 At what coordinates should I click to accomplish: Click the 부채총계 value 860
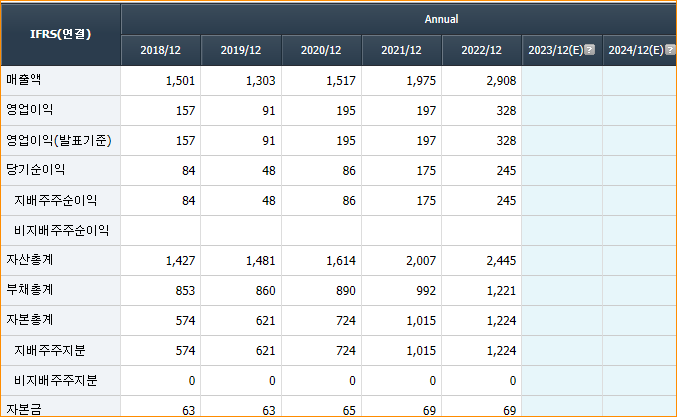point(266,291)
